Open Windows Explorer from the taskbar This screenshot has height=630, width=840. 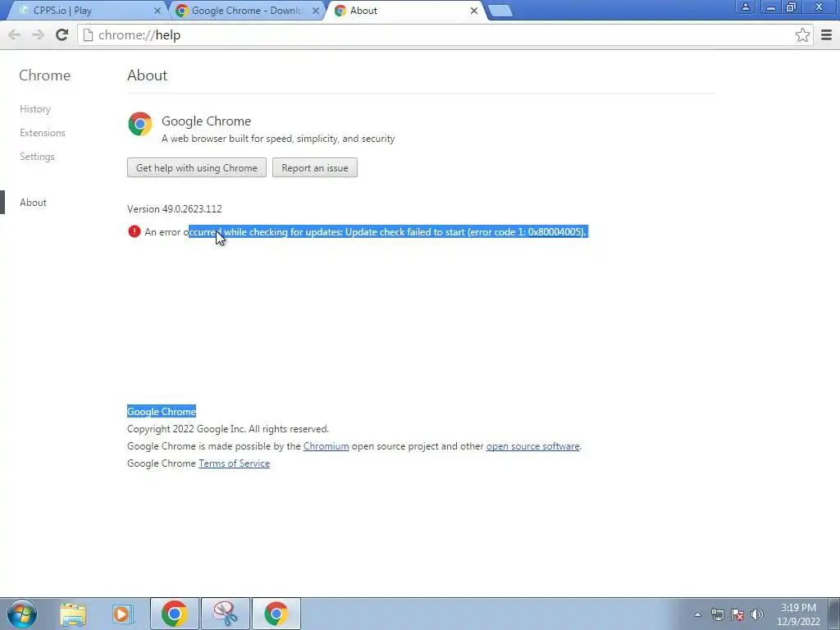point(73,614)
